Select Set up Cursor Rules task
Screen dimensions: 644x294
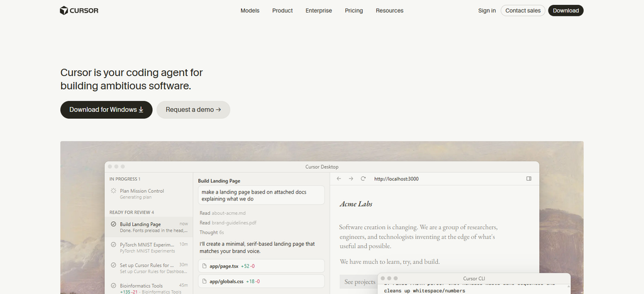(x=148, y=268)
